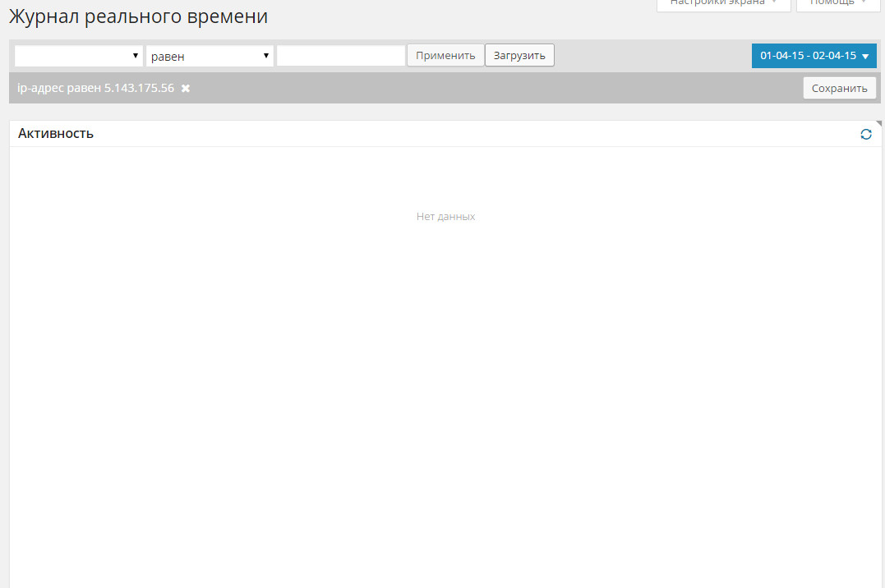
Task: Open the empty filter field dropdown
Action: coord(78,56)
